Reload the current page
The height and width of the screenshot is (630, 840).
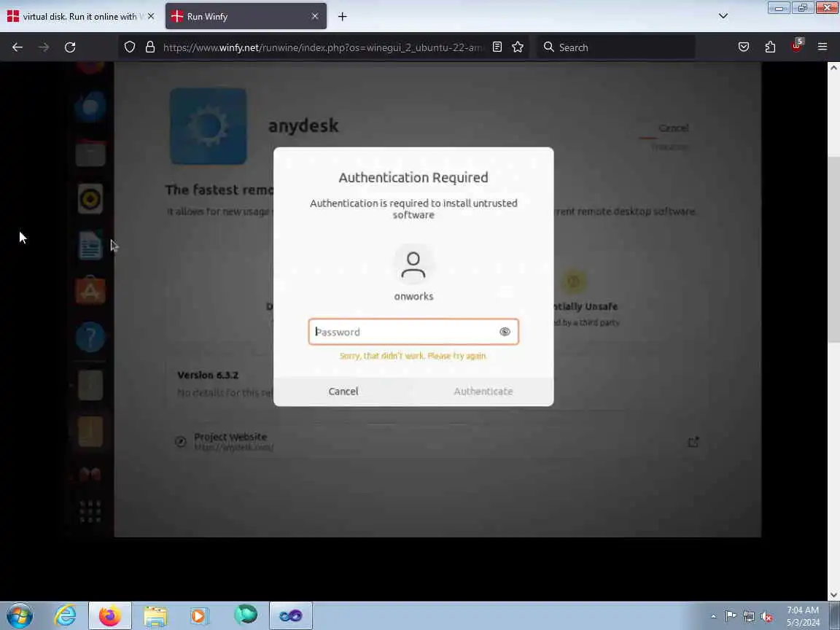pos(70,47)
